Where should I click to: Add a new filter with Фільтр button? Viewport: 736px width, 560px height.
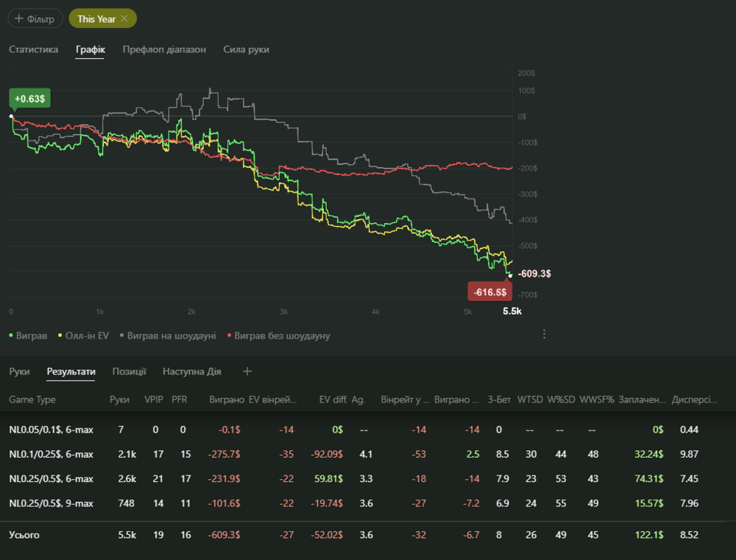click(35, 19)
